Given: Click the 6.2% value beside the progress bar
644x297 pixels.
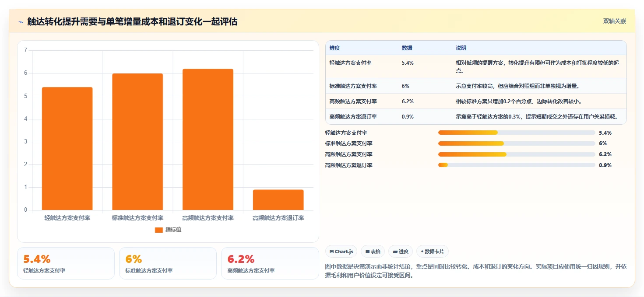Looking at the screenshot, I should pyautogui.click(x=605, y=154).
